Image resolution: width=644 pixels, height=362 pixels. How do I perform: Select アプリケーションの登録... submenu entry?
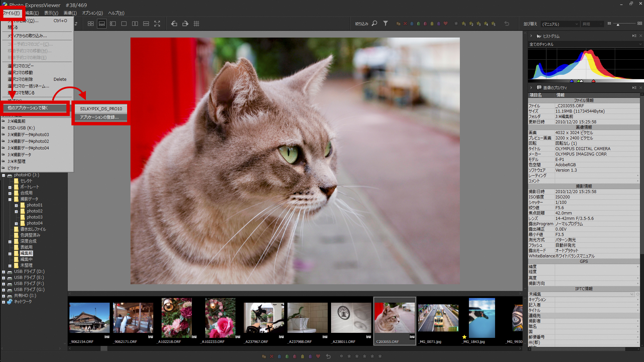click(x=100, y=117)
